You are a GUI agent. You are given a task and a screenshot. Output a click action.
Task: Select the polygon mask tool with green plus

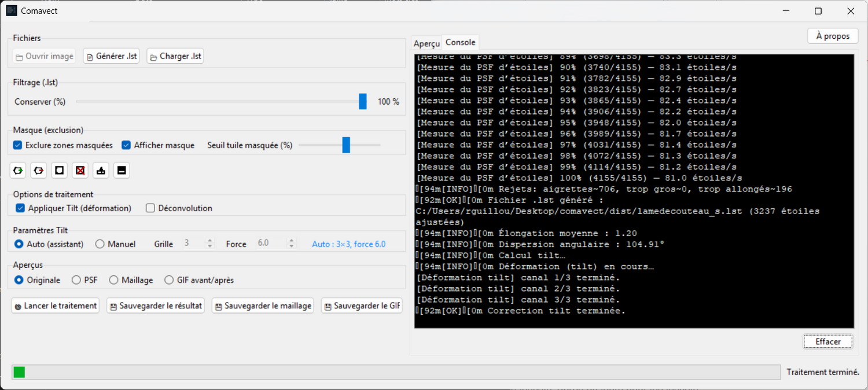click(x=19, y=170)
